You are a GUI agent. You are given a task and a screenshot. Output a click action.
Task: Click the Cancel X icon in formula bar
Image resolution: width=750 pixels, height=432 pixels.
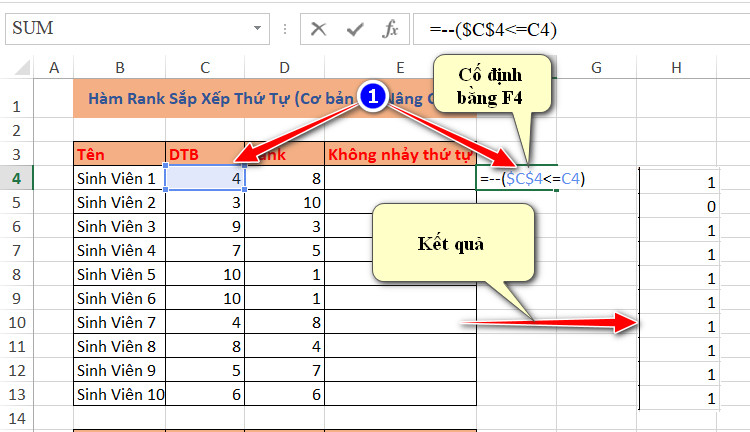click(319, 29)
